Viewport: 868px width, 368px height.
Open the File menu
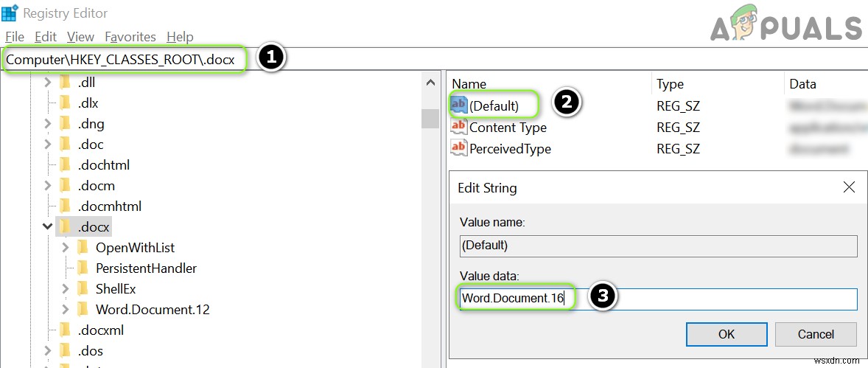[x=15, y=36]
